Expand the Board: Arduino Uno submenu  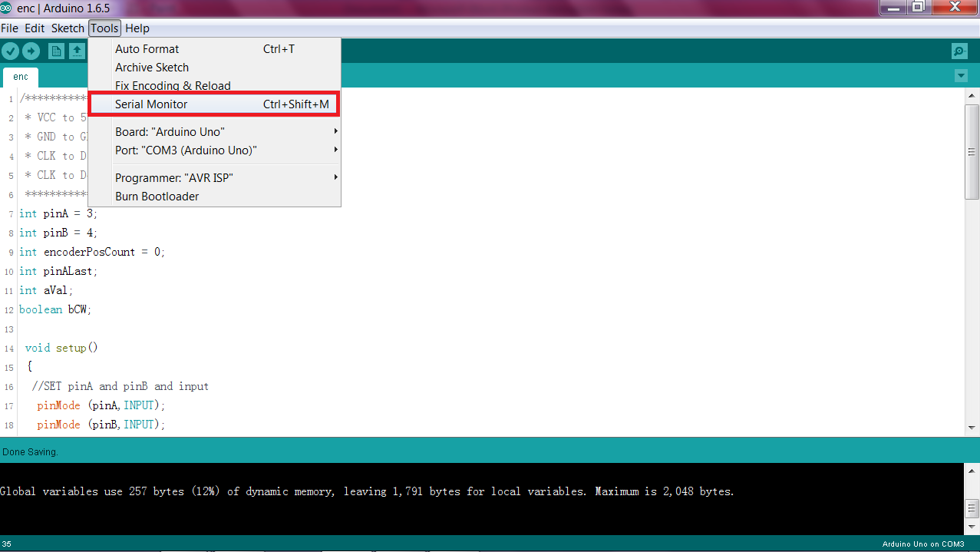click(x=169, y=131)
